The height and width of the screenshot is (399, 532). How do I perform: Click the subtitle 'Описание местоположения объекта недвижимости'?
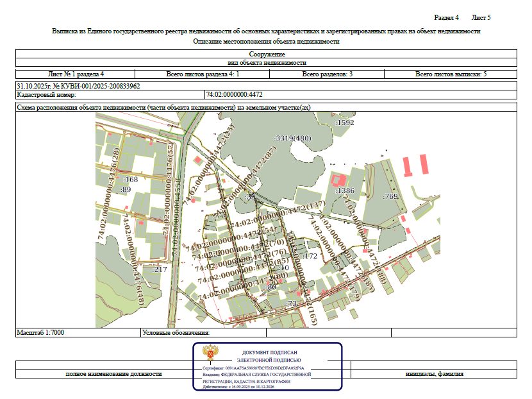(266, 42)
